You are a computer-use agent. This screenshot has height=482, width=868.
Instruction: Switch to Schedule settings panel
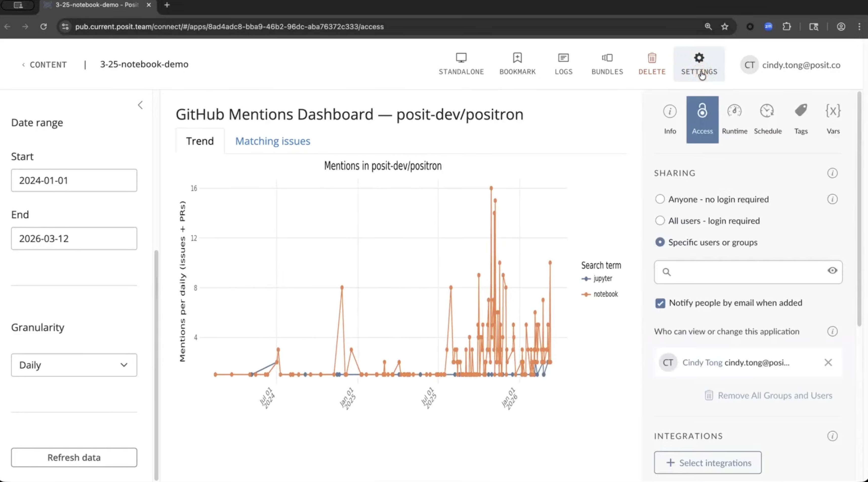click(x=767, y=119)
